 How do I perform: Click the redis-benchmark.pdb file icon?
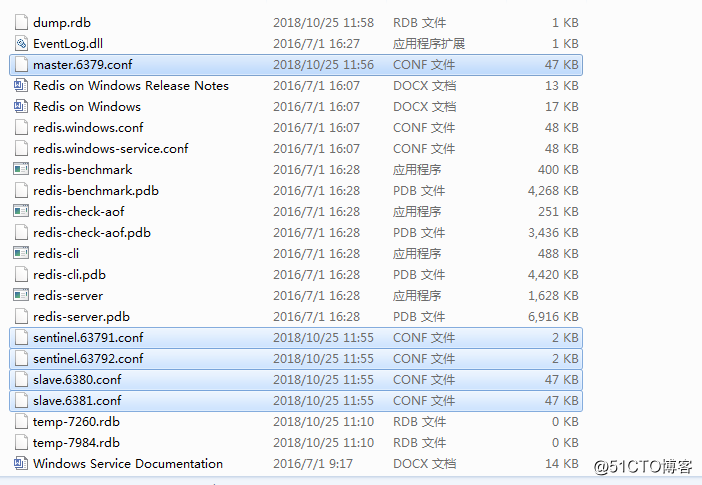click(21, 190)
